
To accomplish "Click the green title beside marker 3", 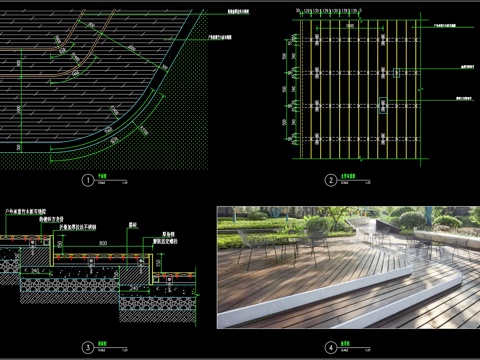I will point(102,343).
